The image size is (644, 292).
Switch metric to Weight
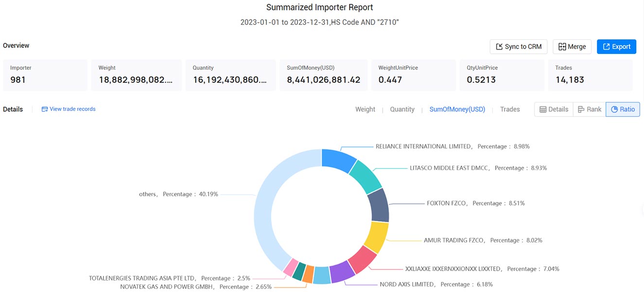point(365,109)
